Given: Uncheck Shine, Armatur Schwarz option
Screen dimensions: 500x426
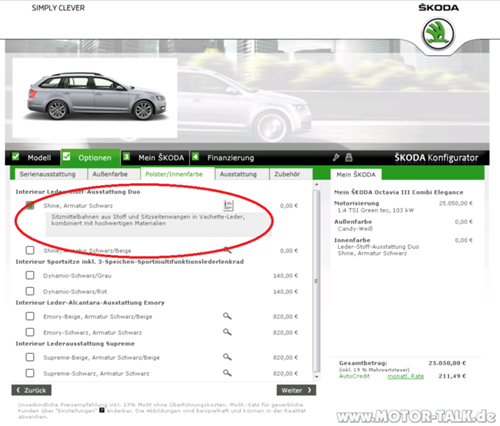Looking at the screenshot, I should [x=30, y=205].
